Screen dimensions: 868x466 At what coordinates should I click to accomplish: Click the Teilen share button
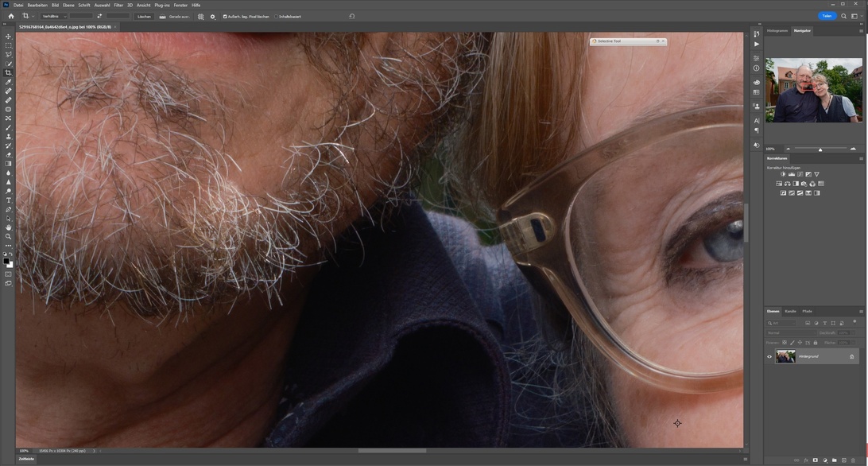(x=827, y=16)
